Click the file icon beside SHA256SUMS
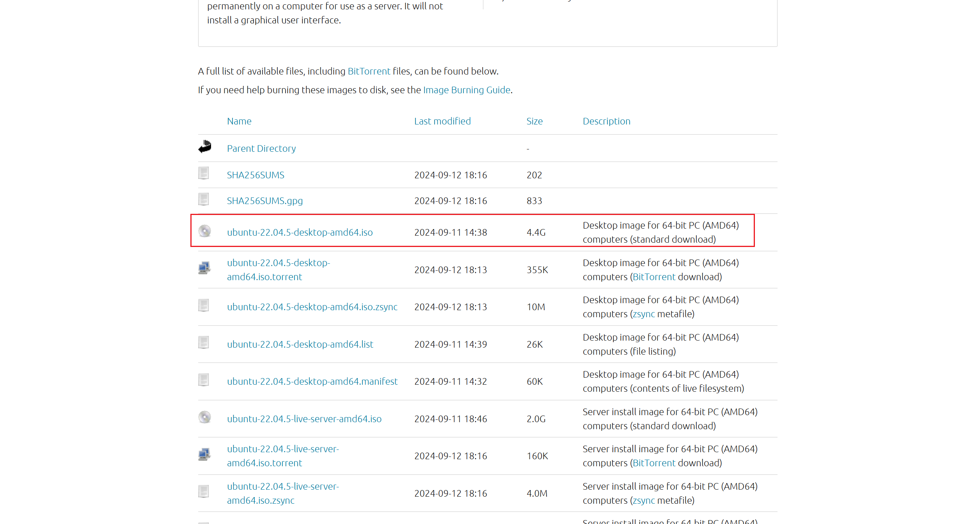The image size is (980, 524). [x=204, y=173]
